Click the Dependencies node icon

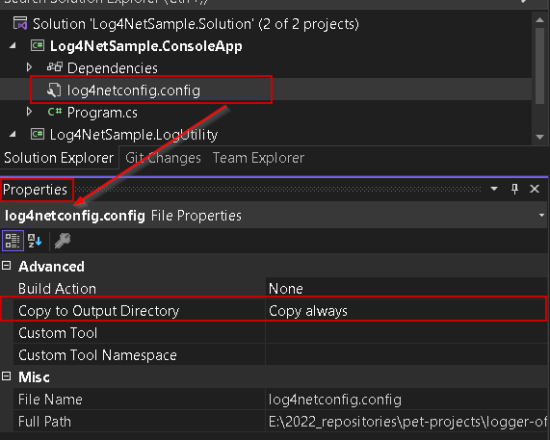[x=55, y=67]
